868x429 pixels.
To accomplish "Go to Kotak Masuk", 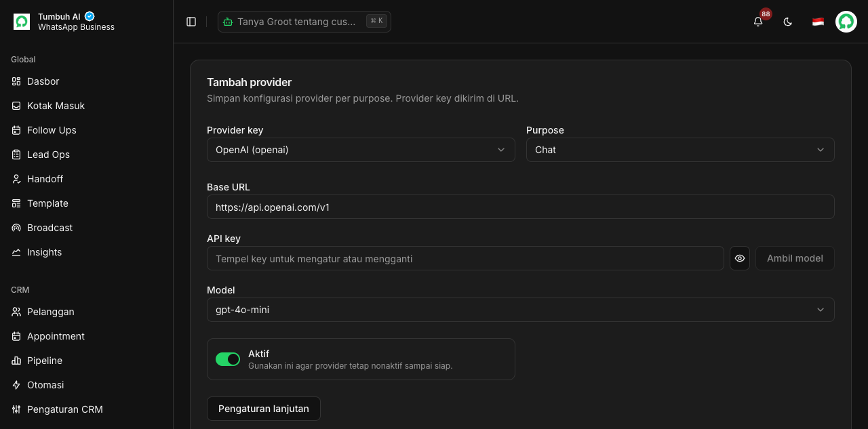I will [x=87, y=106].
